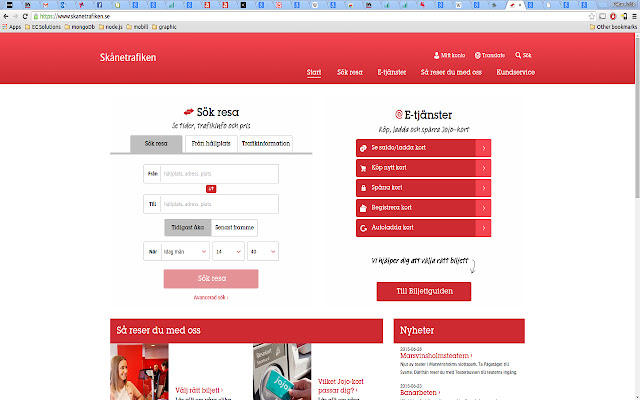
Task: Click the smiling woman photo thumbnail
Action: click(139, 371)
